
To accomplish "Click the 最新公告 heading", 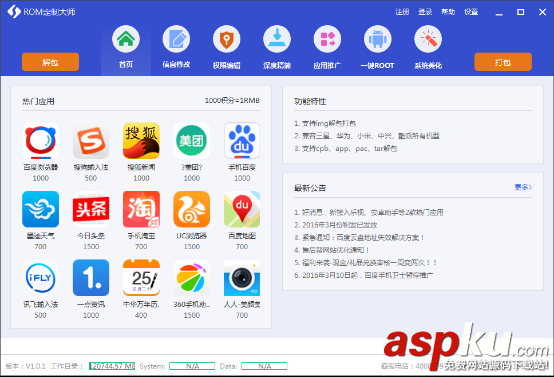I will pyautogui.click(x=310, y=188).
